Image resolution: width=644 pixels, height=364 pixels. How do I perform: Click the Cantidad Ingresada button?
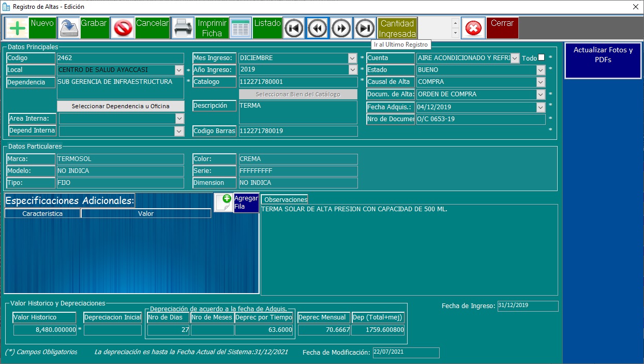tap(398, 27)
